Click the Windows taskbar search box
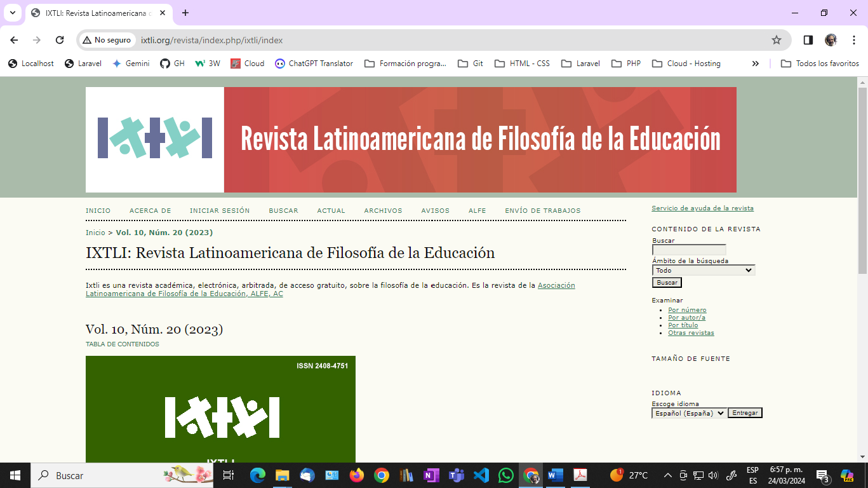Viewport: 868px width, 488px height. 123,475
